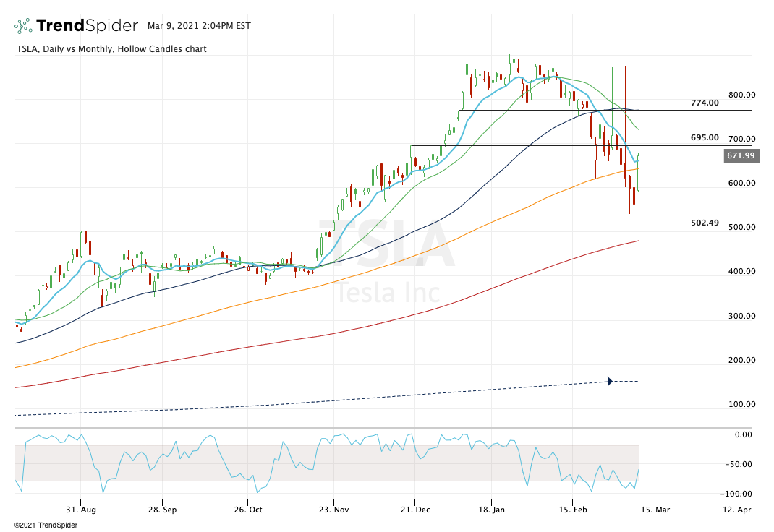Click the dark blue arrow marker on the dashed line

click(610, 381)
